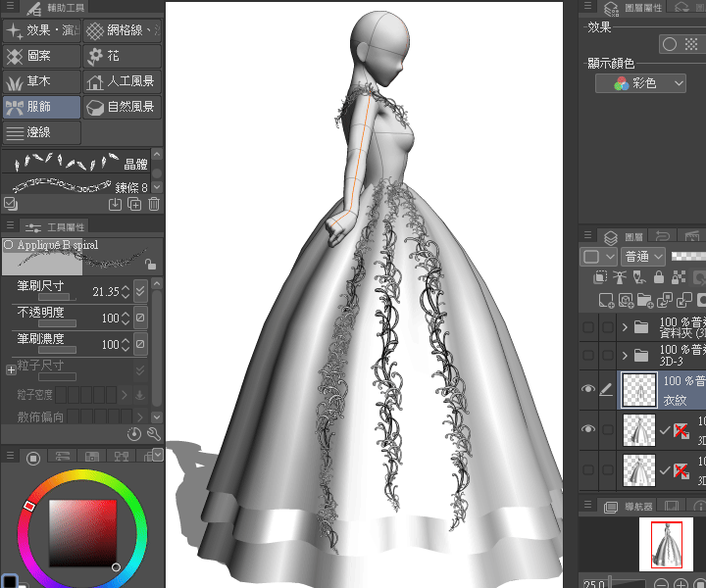The width and height of the screenshot is (706, 588).
Task: Open the 普通 blending mode dropdown
Action: click(643, 257)
